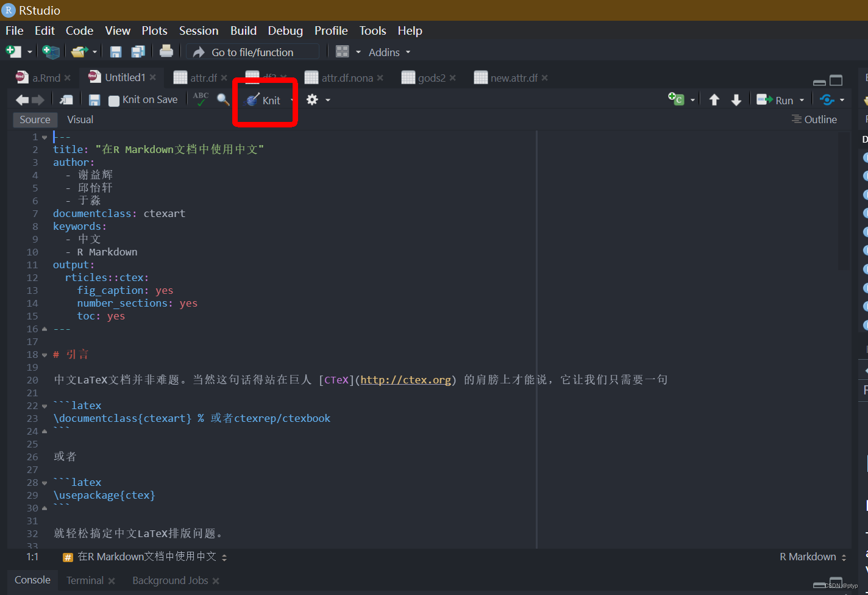868x595 pixels.
Task: Open the Code menu
Action: (80, 30)
